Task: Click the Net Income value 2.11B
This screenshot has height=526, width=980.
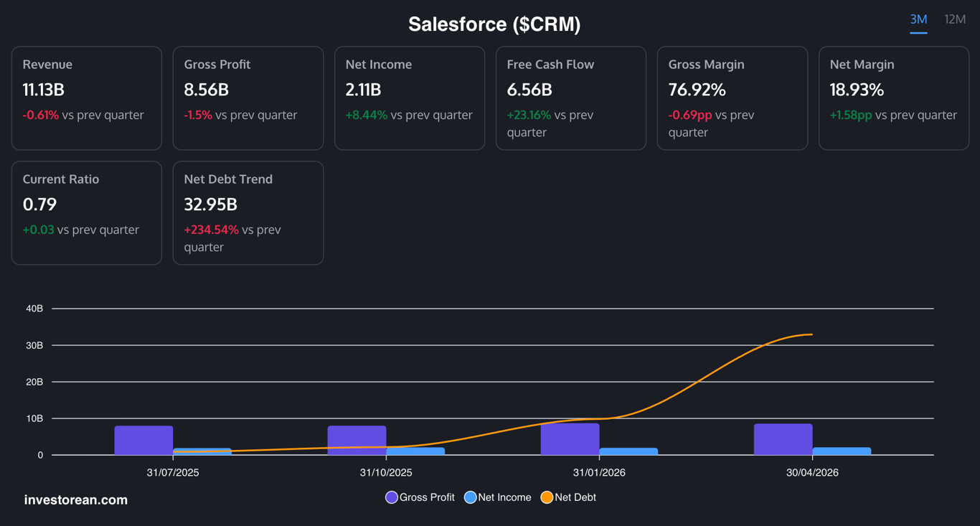Action: (364, 90)
